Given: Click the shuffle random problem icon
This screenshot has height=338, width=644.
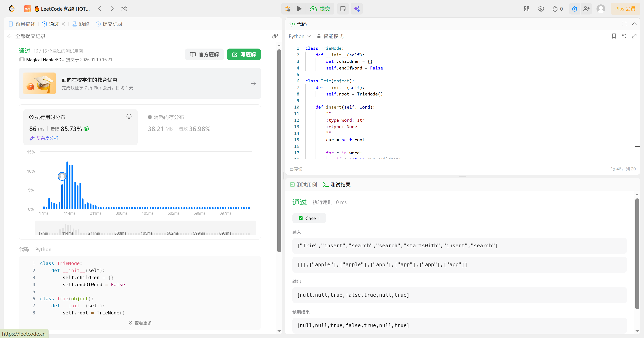Looking at the screenshot, I should point(124,9).
